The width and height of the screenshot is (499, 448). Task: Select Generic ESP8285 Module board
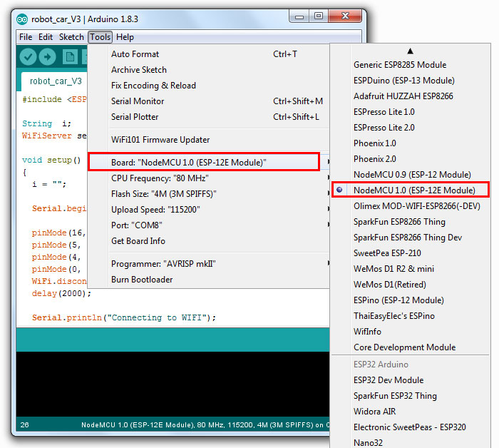coord(411,65)
